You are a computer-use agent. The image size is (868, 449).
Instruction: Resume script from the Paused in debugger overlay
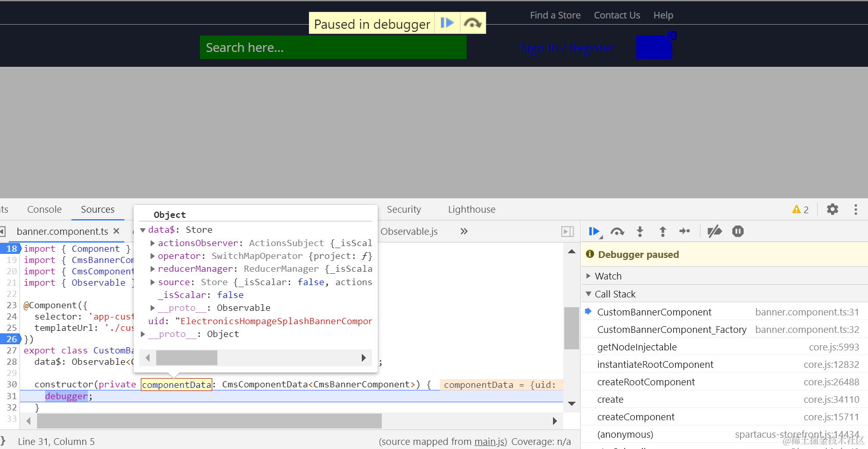coord(447,23)
